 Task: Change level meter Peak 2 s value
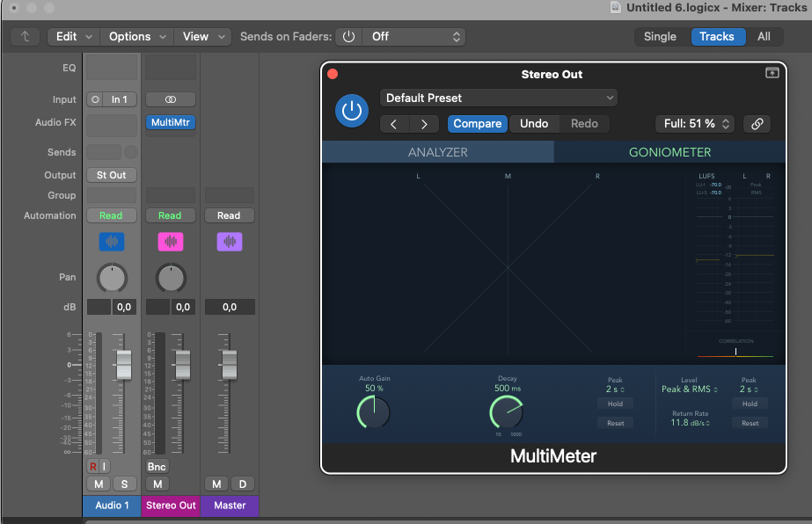(x=749, y=389)
